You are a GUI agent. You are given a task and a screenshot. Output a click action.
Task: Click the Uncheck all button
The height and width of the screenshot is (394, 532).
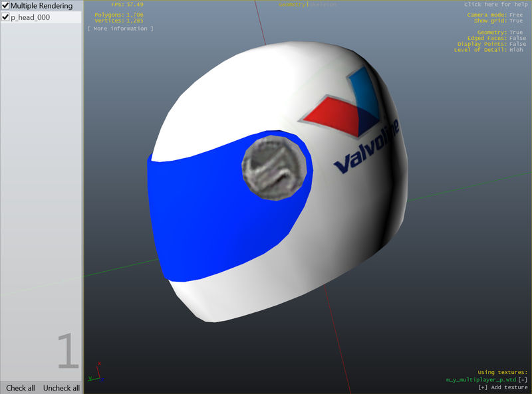61,388
